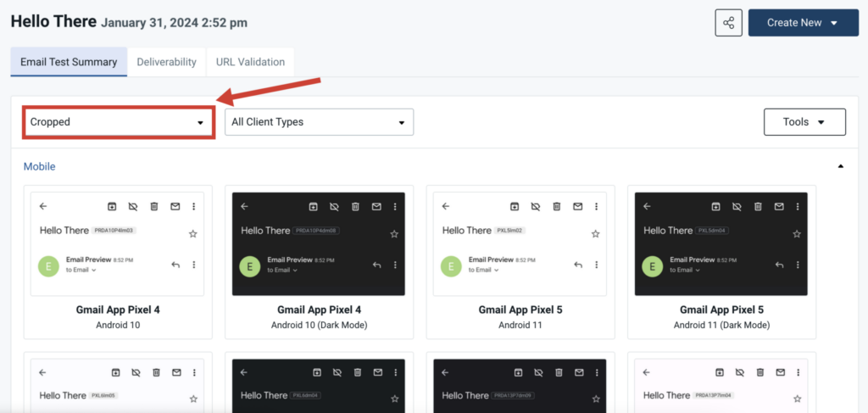Select the Email Test Summary tab

point(69,62)
